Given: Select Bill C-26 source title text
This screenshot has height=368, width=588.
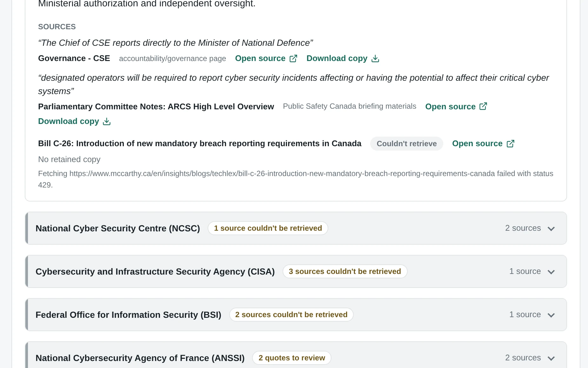Looking at the screenshot, I should (200, 144).
